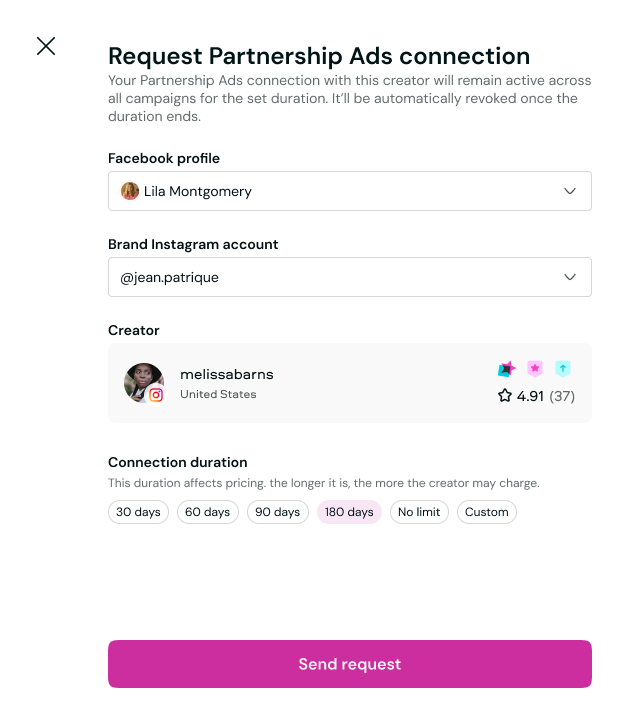
Task: Select the 30 days duration
Action: (x=138, y=512)
